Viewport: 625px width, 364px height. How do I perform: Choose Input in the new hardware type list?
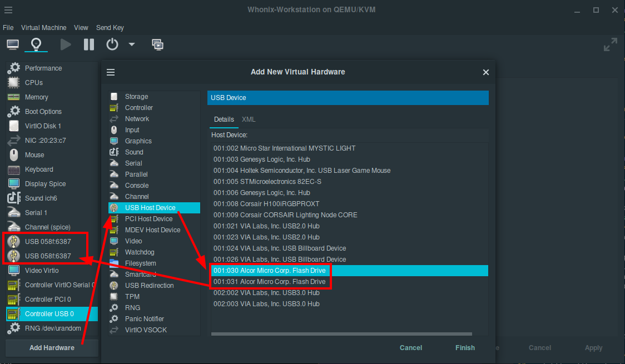(x=154, y=130)
